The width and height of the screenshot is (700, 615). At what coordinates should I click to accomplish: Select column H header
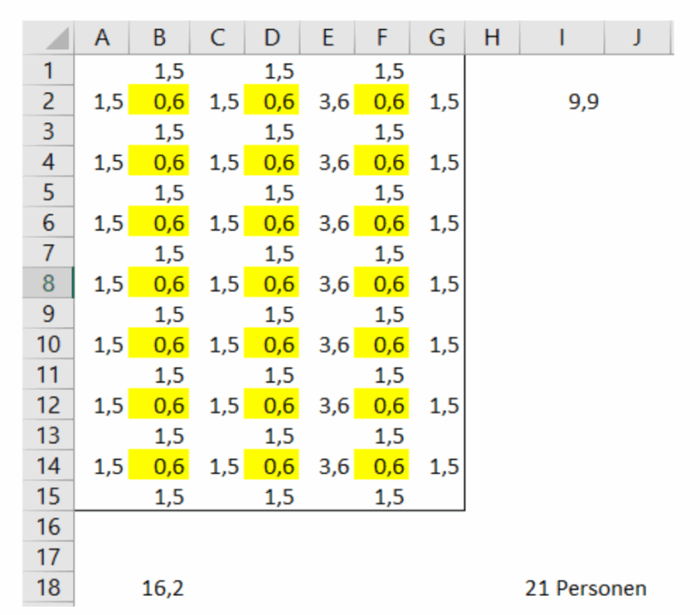[x=492, y=38]
